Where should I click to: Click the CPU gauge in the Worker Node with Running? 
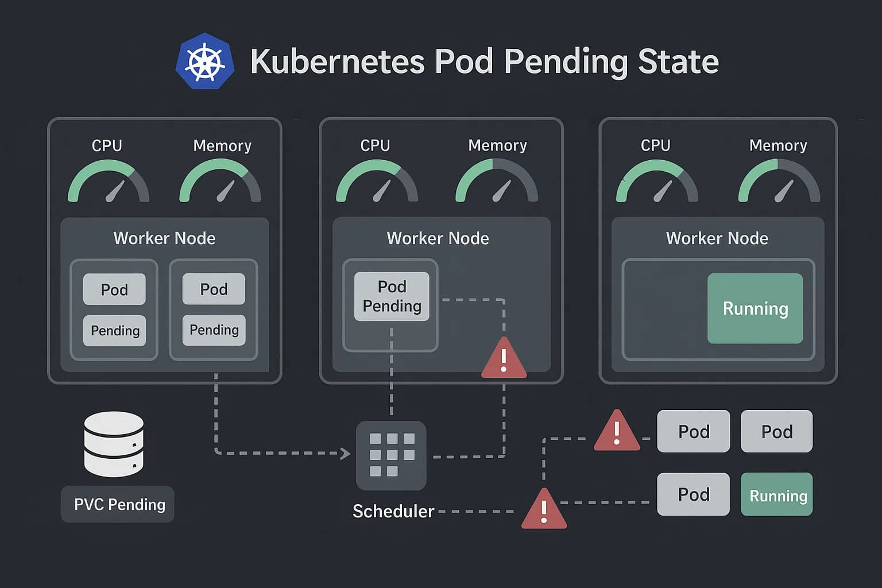click(657, 181)
